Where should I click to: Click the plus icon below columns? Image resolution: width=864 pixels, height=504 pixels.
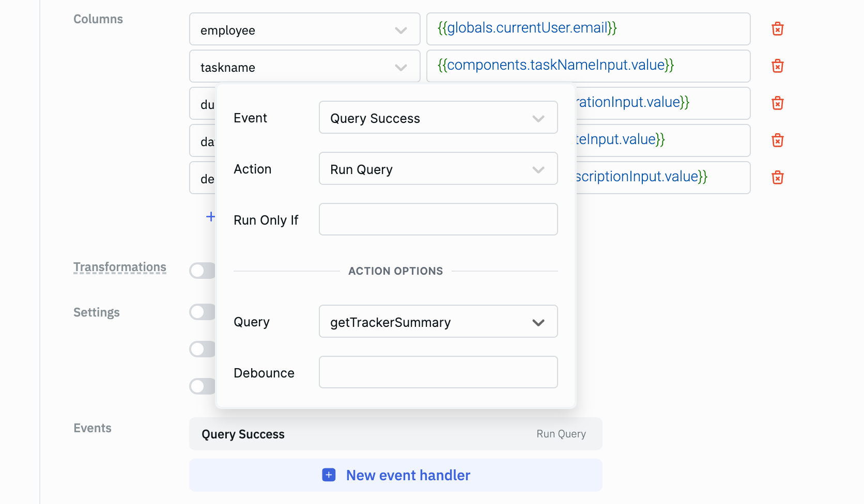[x=210, y=217]
